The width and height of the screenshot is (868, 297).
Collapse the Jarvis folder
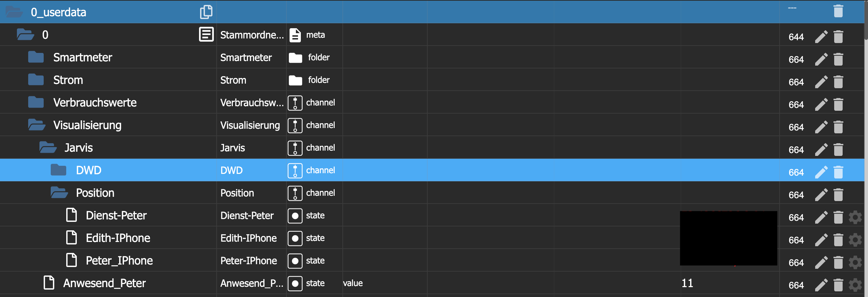48,147
